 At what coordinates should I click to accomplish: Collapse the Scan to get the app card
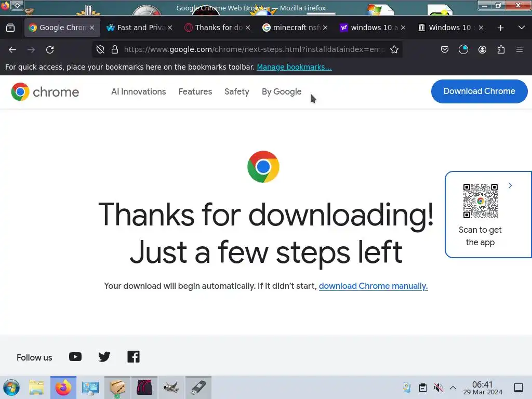tap(510, 185)
